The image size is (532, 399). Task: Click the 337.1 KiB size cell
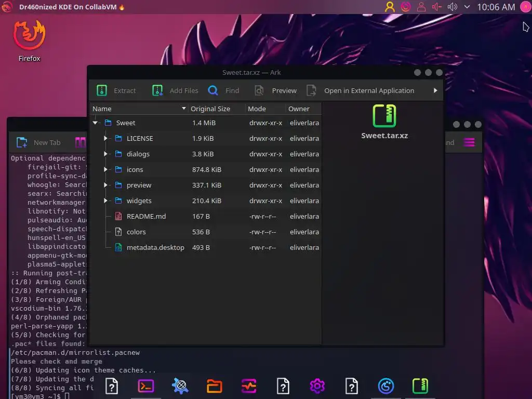click(207, 185)
